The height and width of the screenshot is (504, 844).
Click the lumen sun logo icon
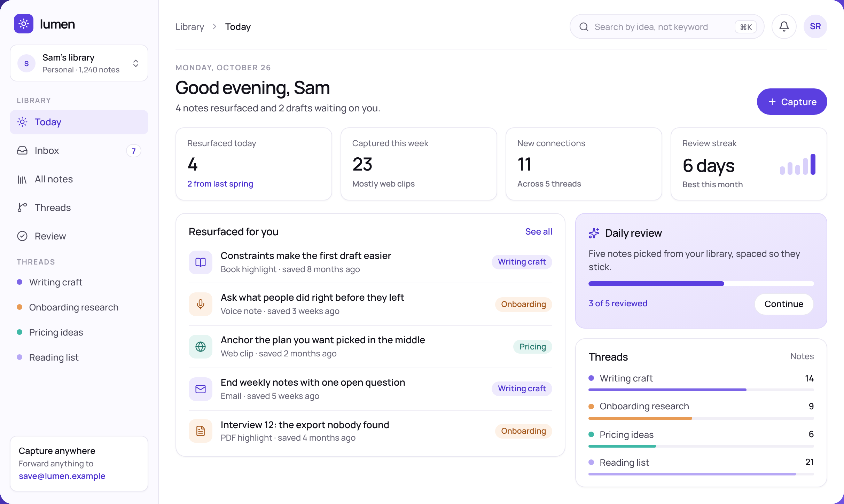coord(24,24)
